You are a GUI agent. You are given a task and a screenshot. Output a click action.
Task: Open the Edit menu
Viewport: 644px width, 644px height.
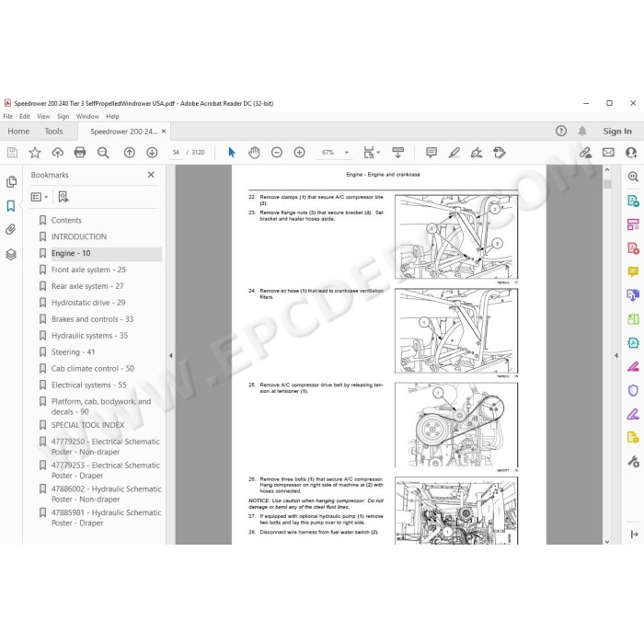(25, 116)
